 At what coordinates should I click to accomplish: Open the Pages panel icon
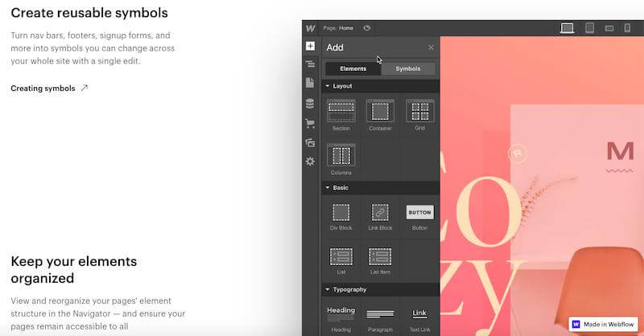click(x=310, y=83)
